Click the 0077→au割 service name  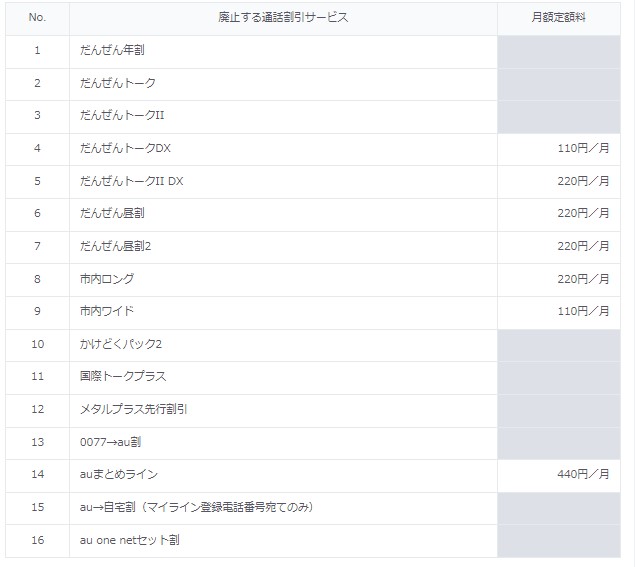coord(111,442)
